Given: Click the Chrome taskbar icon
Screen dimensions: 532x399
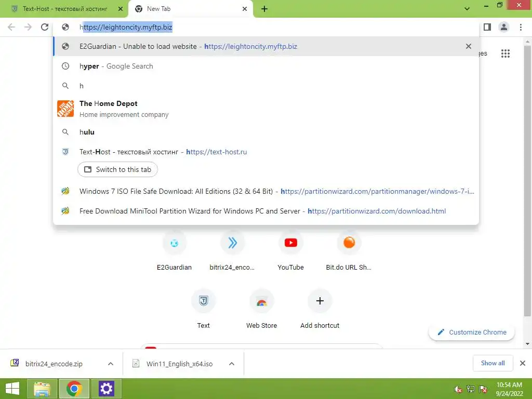Looking at the screenshot, I should pos(74,389).
